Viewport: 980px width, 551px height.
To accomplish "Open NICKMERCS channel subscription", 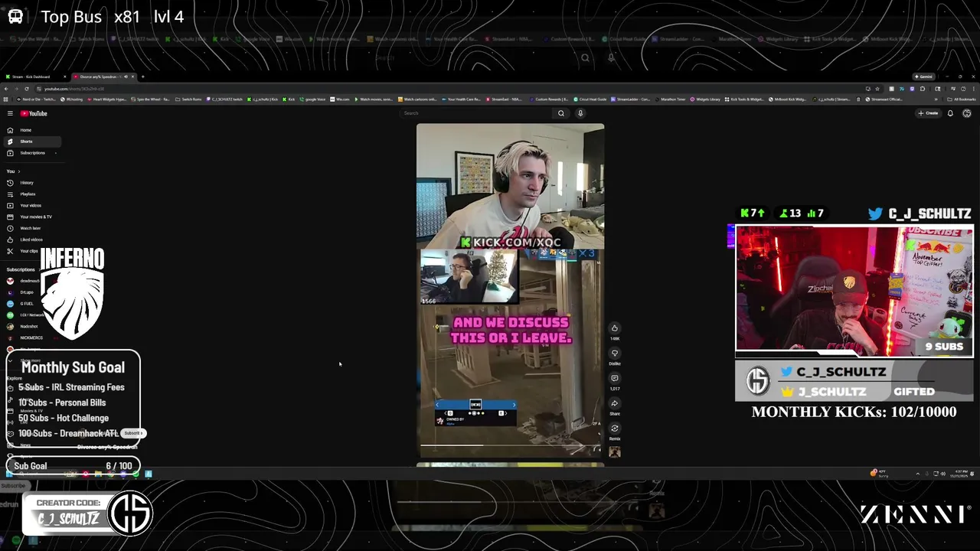I will pyautogui.click(x=24, y=337).
